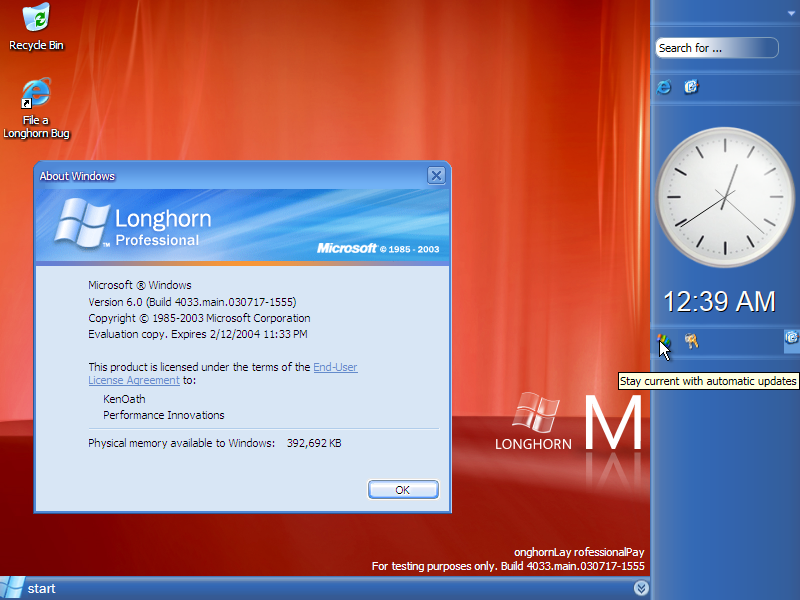Image resolution: width=800 pixels, height=600 pixels.
Task: Click the keys icon in the sidebar tray
Action: tap(691, 341)
